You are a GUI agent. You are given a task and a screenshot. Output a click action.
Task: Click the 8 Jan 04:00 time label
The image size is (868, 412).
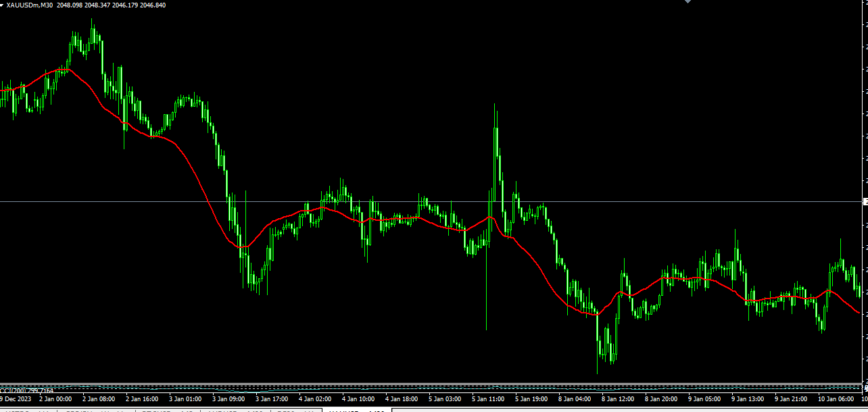pyautogui.click(x=575, y=399)
